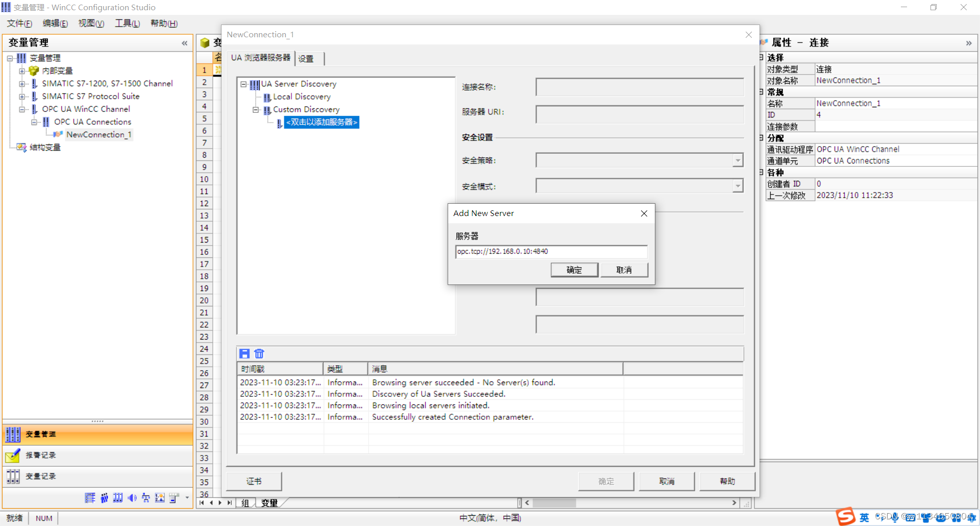Click the 服务器 URI input field
The image size is (980, 526).
pos(640,114)
